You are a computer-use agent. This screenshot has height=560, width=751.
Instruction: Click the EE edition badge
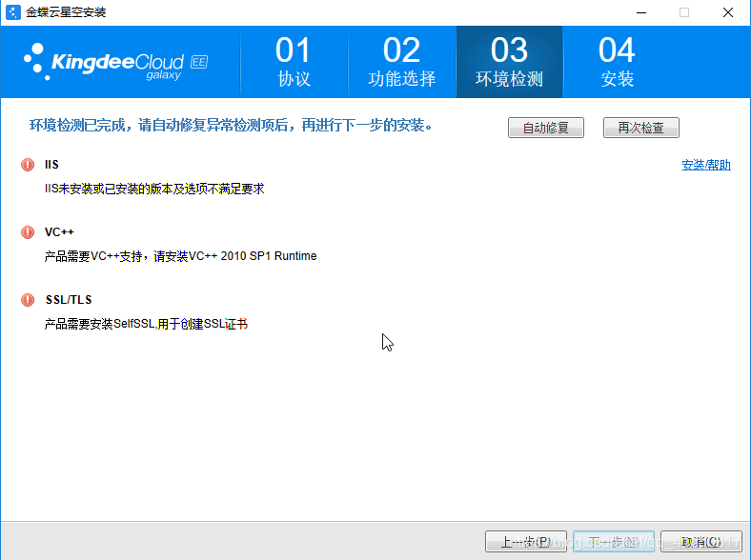coord(199,62)
